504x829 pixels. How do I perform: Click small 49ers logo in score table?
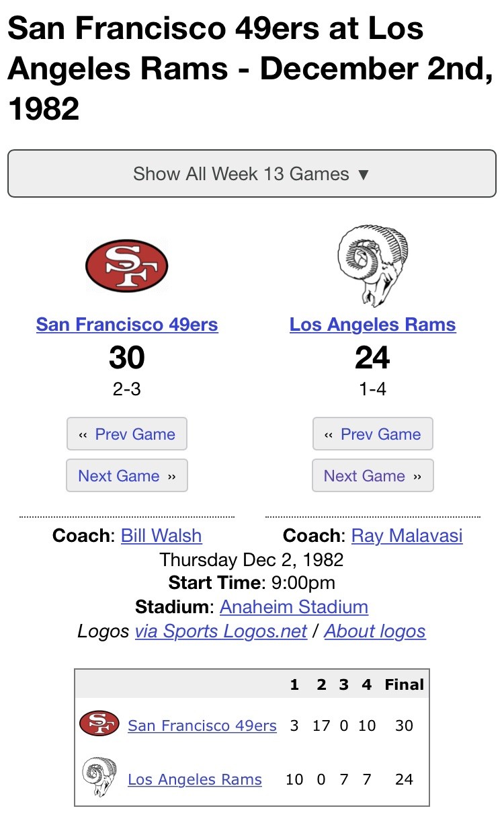point(99,723)
